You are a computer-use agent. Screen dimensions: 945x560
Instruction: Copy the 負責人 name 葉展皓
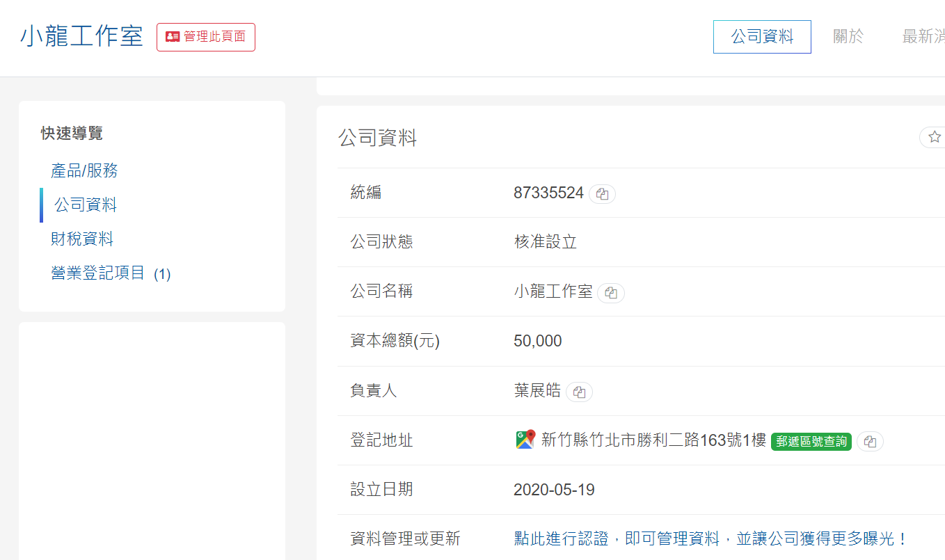[579, 392]
